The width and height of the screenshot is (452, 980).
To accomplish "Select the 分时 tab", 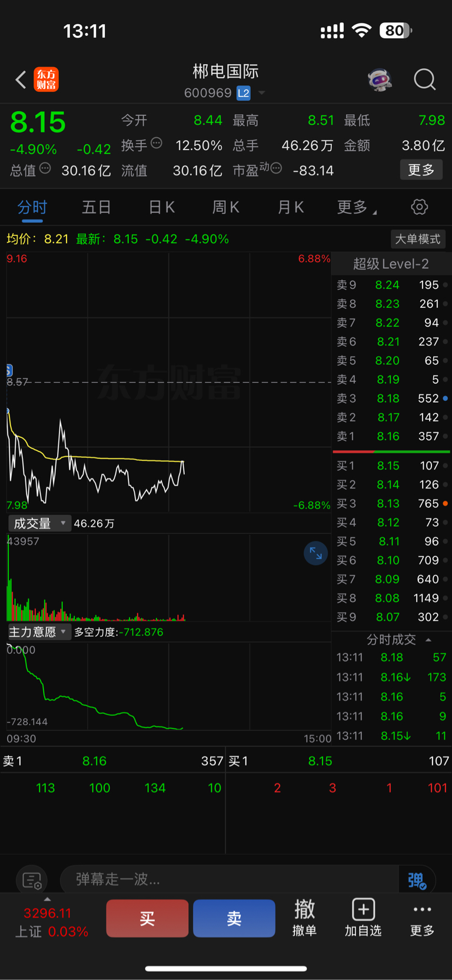I will click(32, 207).
